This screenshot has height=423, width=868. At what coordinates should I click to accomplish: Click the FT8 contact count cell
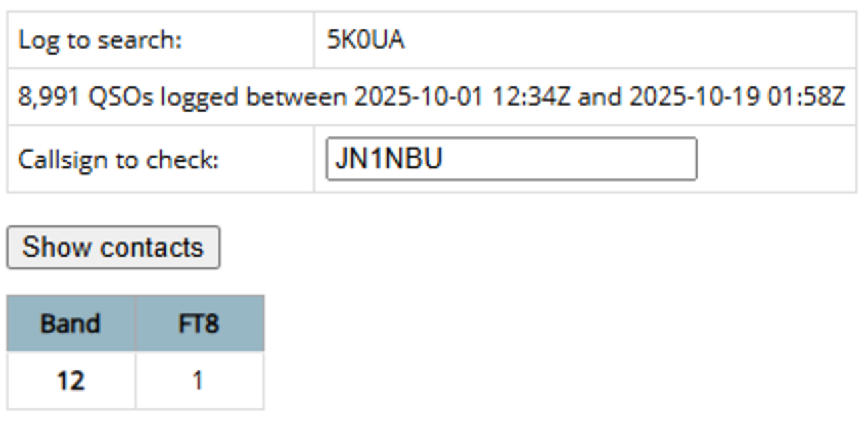(198, 381)
